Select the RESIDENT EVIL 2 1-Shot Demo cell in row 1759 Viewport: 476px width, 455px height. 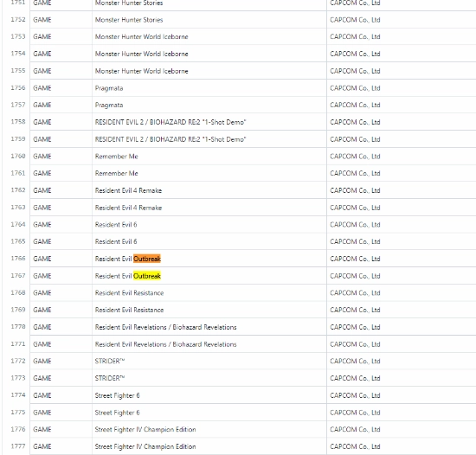[x=209, y=139]
